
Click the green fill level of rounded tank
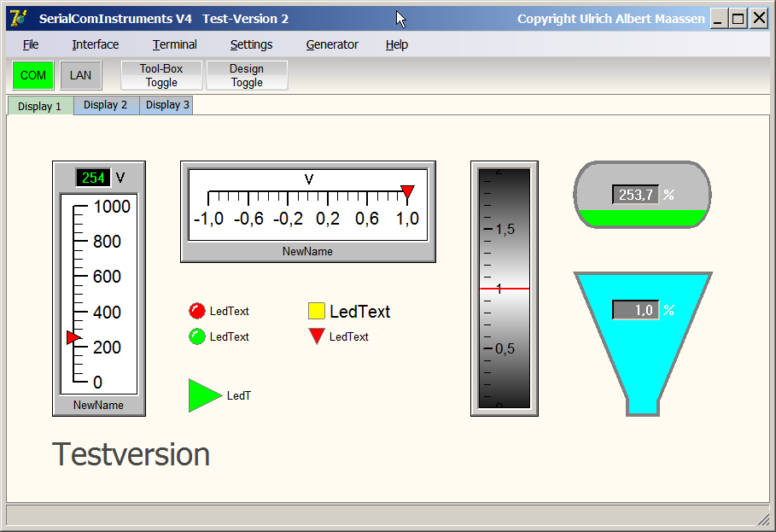click(x=642, y=219)
